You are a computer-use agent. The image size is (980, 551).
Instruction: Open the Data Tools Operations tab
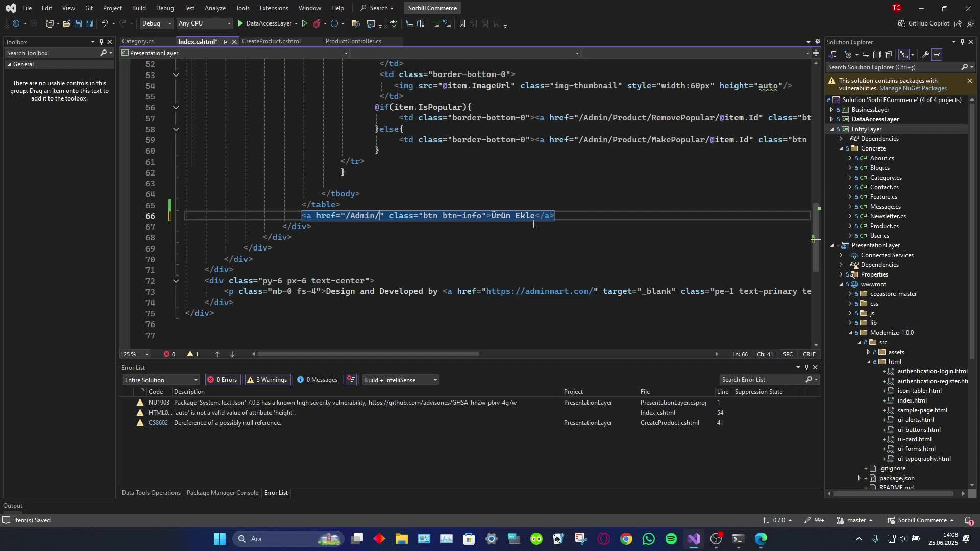151,493
